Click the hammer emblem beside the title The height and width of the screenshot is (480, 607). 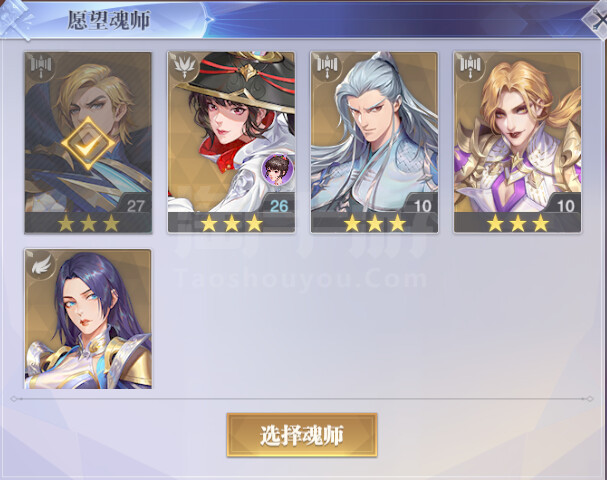[x=15, y=19]
